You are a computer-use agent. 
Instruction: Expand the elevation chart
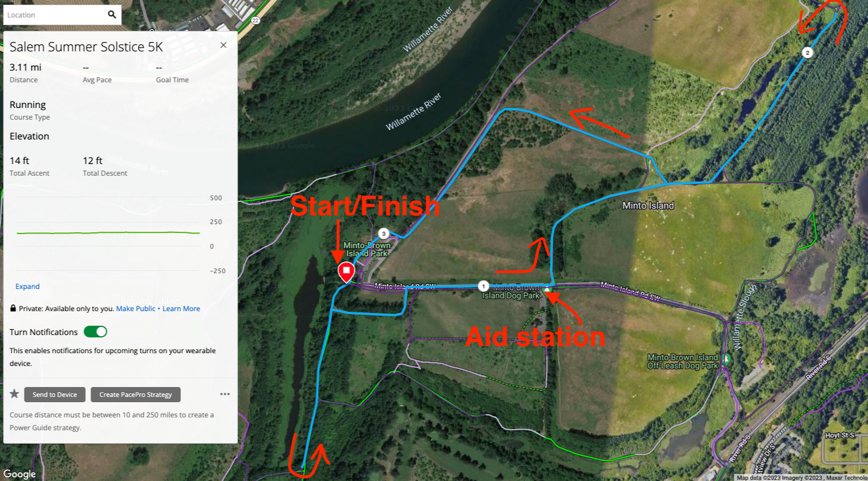(x=27, y=287)
